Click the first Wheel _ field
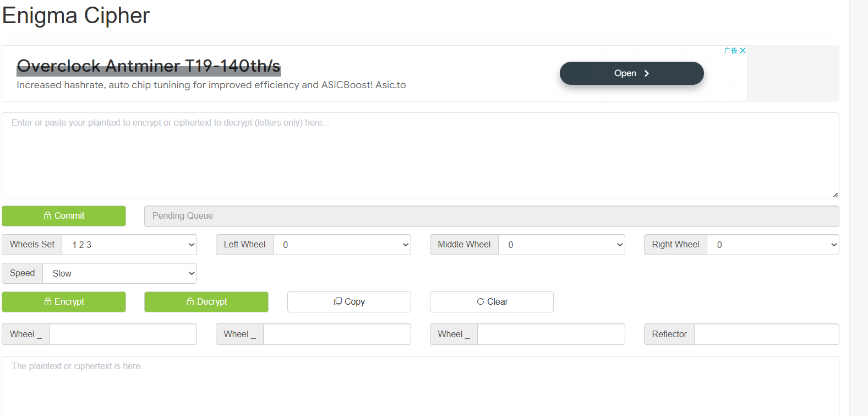 click(x=123, y=334)
